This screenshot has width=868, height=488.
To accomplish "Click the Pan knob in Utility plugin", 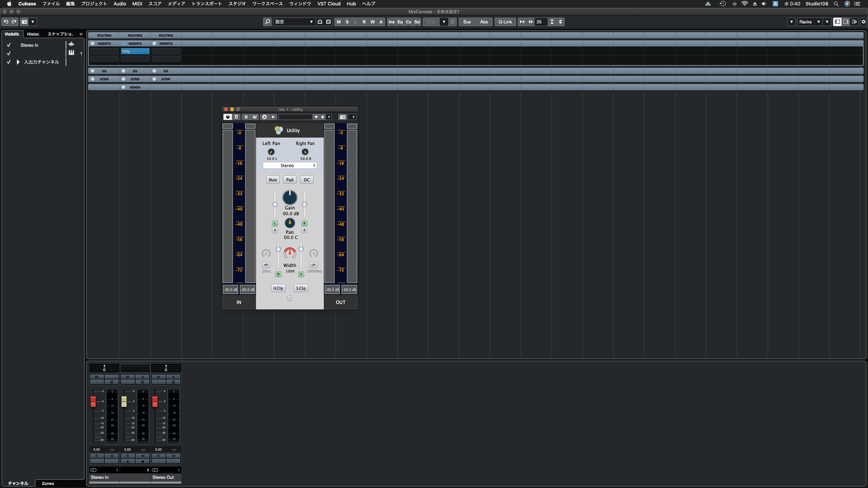I will [x=290, y=223].
